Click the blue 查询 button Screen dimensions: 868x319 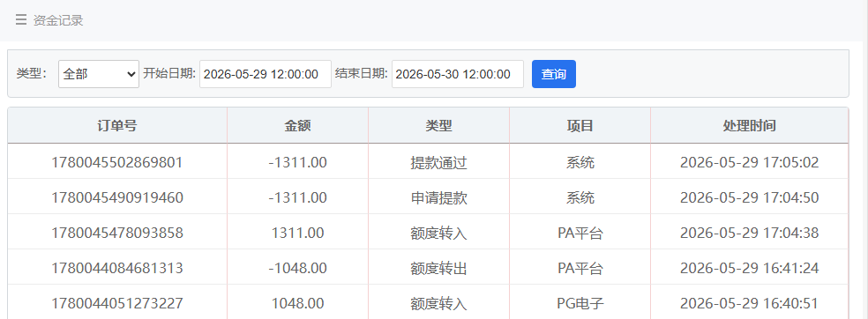coord(554,74)
